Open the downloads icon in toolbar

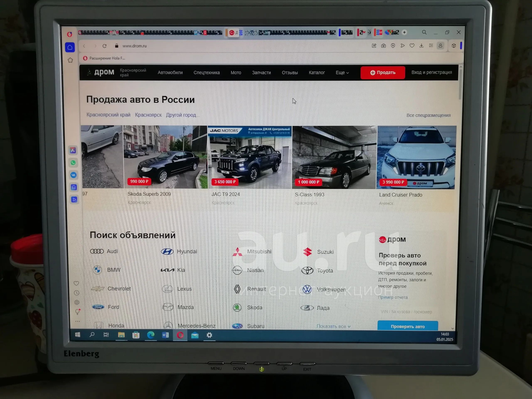pyautogui.click(x=421, y=46)
